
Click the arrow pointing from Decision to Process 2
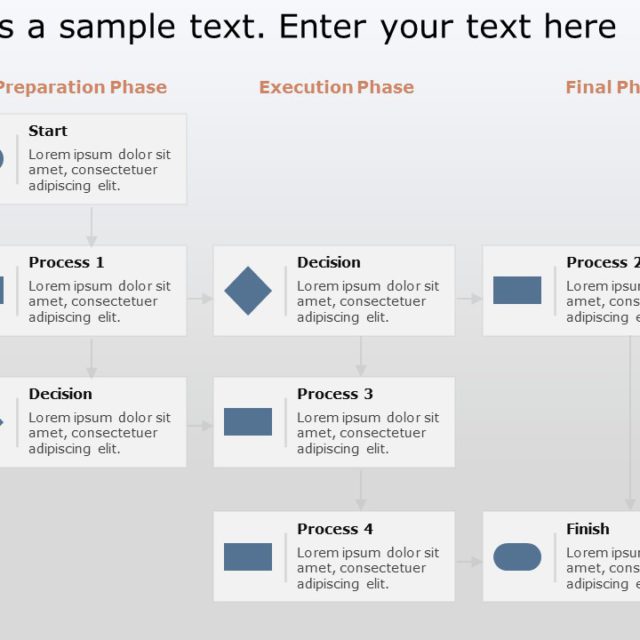[x=469, y=298]
